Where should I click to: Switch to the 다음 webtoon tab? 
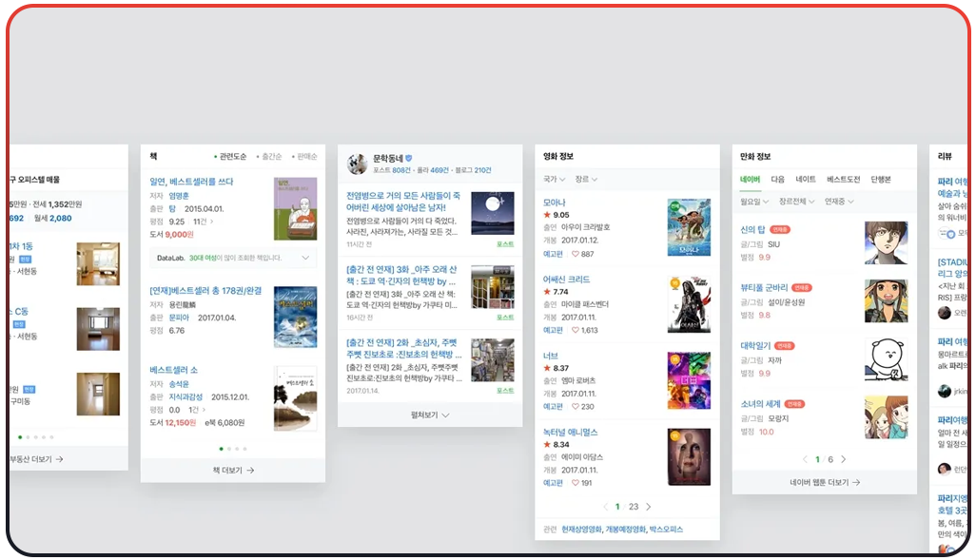coord(776,179)
